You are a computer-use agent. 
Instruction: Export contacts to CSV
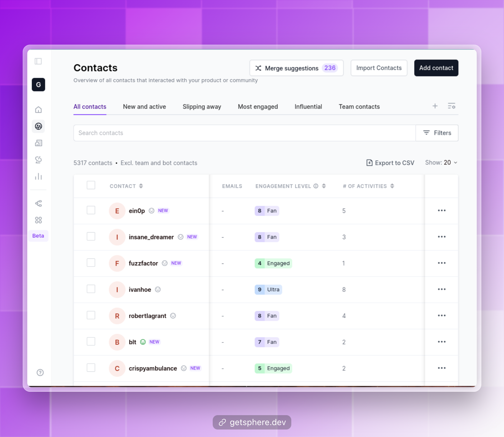point(390,163)
